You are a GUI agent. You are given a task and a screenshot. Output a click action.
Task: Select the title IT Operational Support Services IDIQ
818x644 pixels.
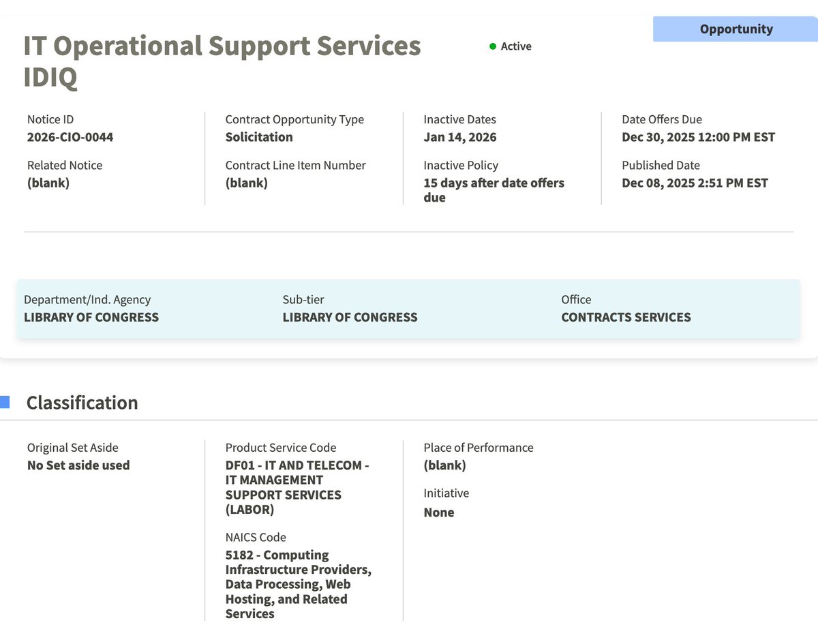pos(222,61)
